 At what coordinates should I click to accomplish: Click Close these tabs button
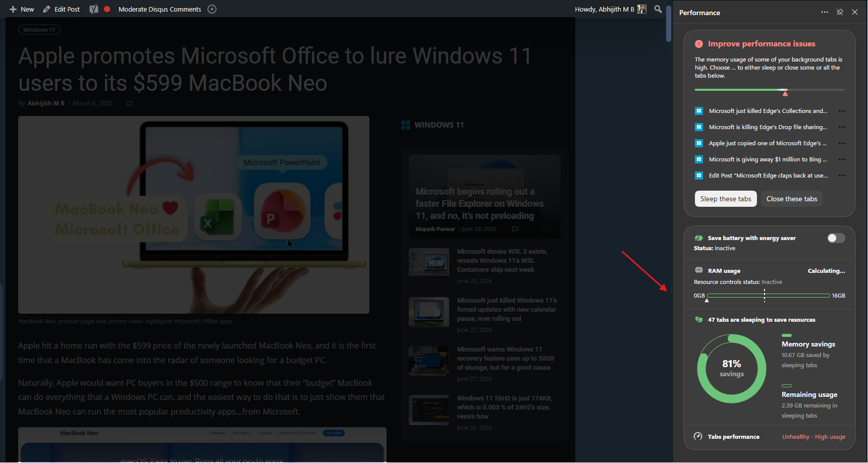tap(792, 199)
